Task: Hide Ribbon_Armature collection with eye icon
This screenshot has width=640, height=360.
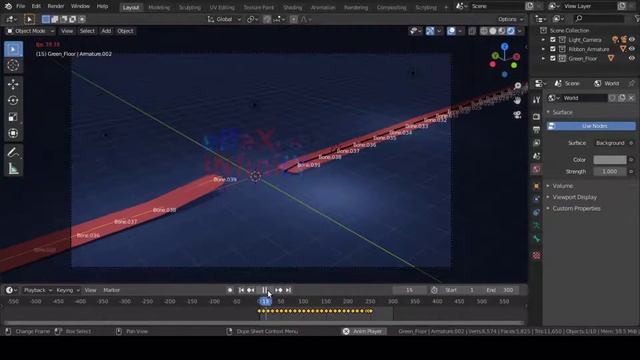Action: click(x=632, y=49)
